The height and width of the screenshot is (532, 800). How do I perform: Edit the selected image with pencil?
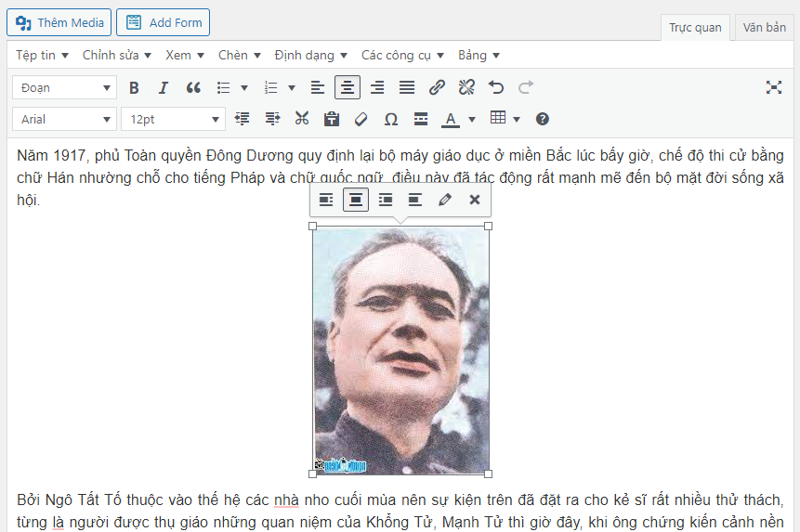click(x=445, y=200)
